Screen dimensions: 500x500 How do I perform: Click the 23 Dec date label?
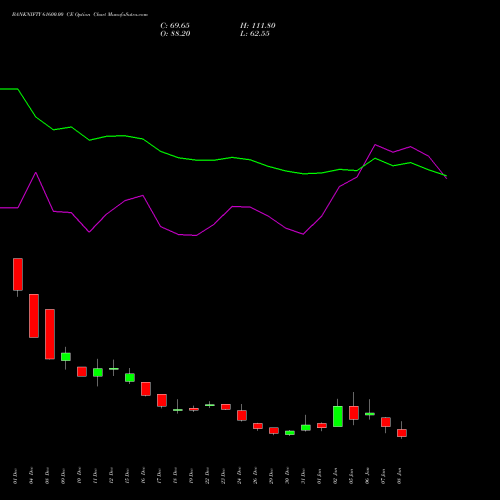pos(223,476)
